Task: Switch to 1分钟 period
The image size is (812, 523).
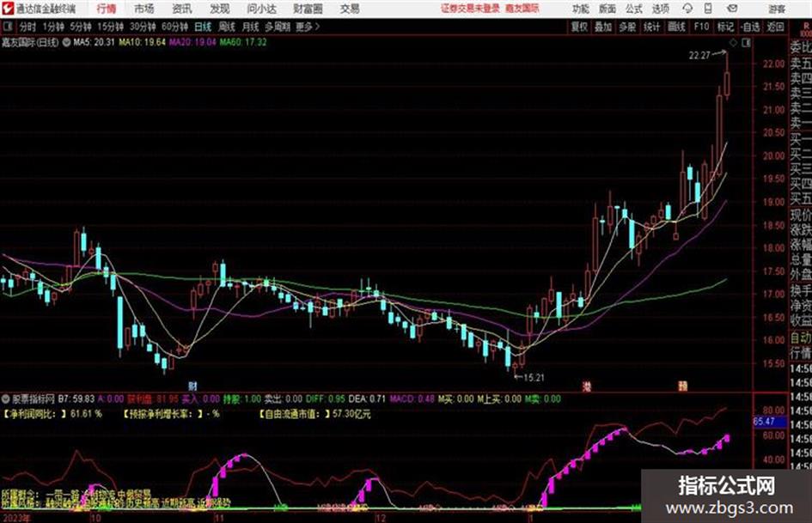Action: 53,27
